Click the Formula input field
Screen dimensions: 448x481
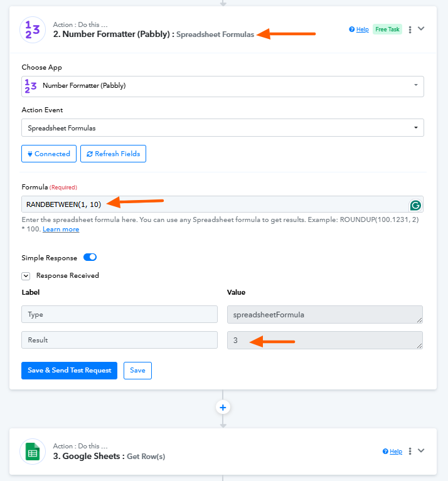coord(213,204)
